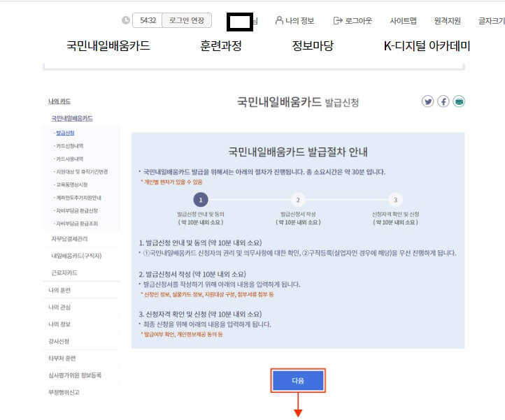Open 타부처 훈련 in the sidebar
Image resolution: width=505 pixels, height=420 pixels.
(x=62, y=359)
